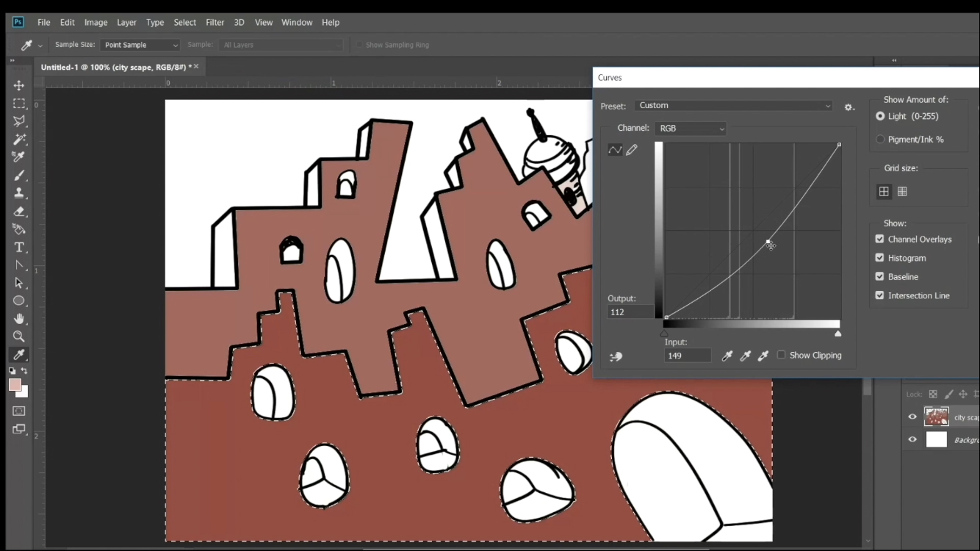Enable the Show Clipping checkbox

[782, 355]
